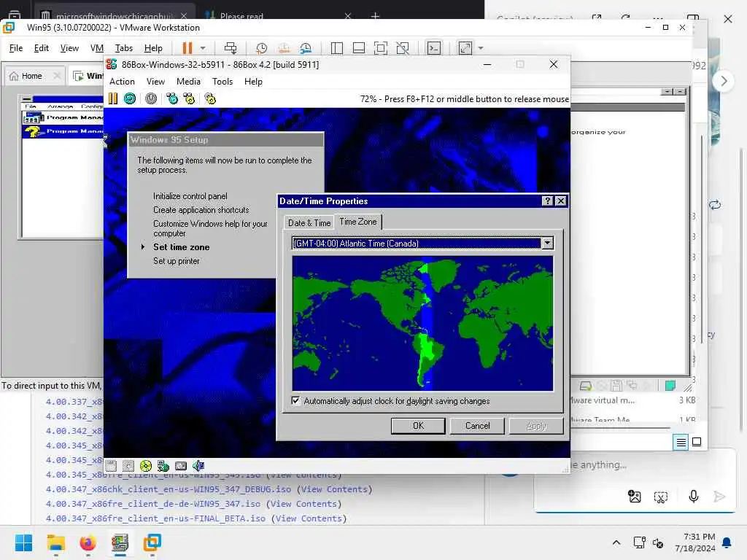The width and height of the screenshot is (747, 560).
Task: Click the second floppy status icon in 86Box
Action: [x=128, y=466]
